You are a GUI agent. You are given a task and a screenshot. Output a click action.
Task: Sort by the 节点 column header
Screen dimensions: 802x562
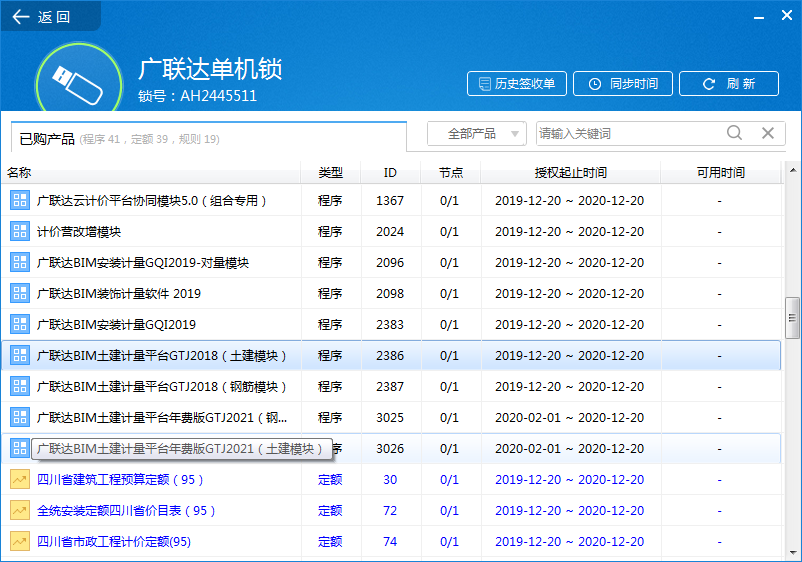pos(451,173)
